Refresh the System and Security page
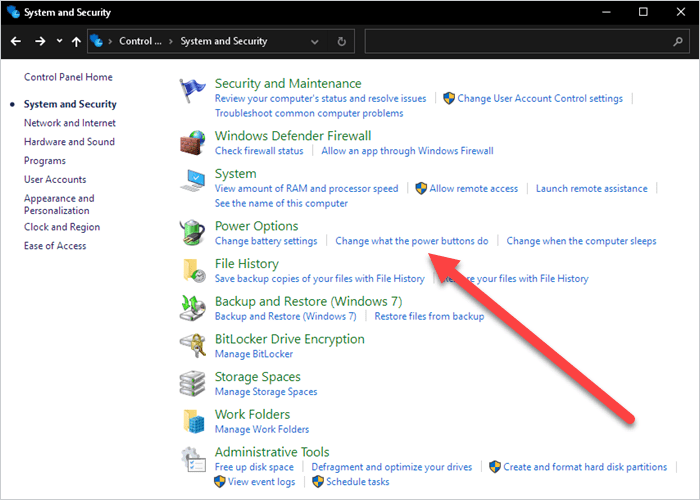Viewport: 700px width, 500px height. click(x=342, y=42)
